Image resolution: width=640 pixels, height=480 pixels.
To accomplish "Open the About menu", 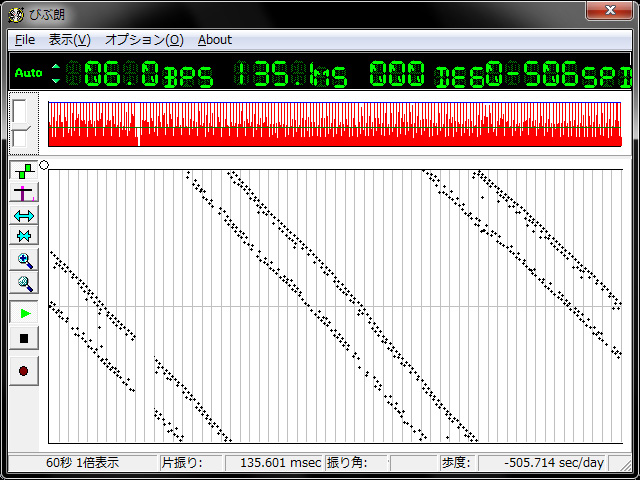I will (x=214, y=40).
